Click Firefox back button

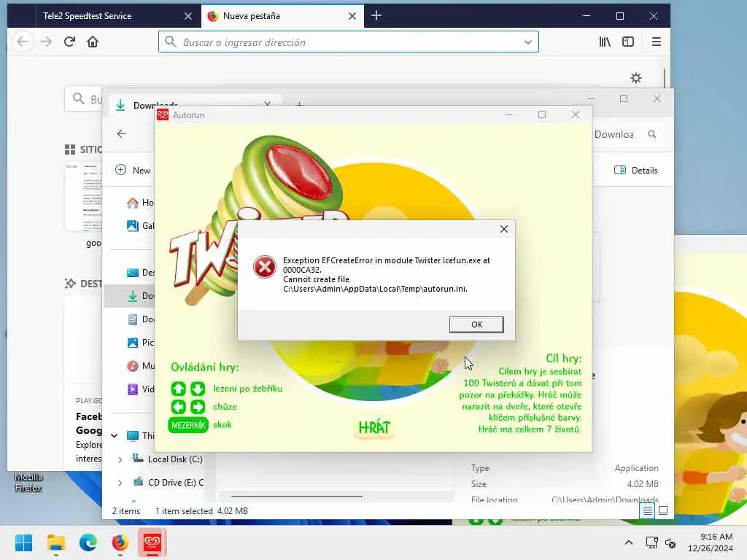23,42
